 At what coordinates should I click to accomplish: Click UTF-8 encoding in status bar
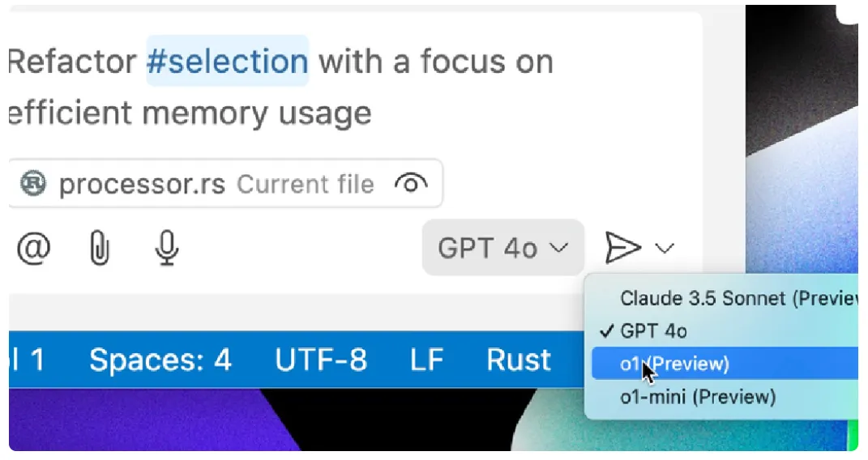click(x=320, y=360)
